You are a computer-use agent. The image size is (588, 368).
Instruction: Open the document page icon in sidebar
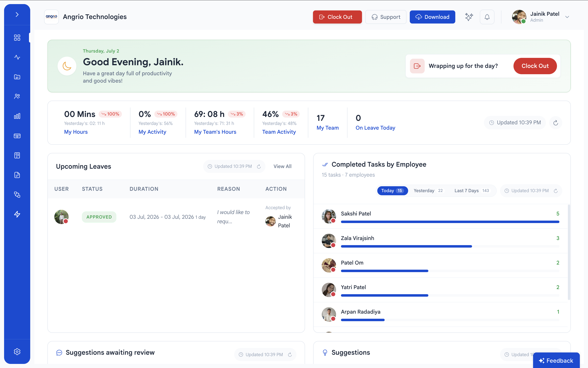click(17, 175)
